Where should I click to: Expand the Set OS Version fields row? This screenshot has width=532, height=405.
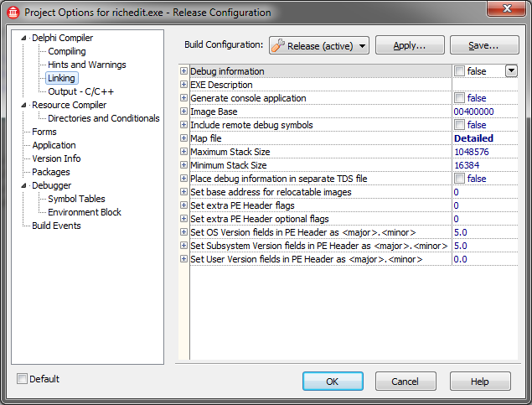(x=183, y=232)
